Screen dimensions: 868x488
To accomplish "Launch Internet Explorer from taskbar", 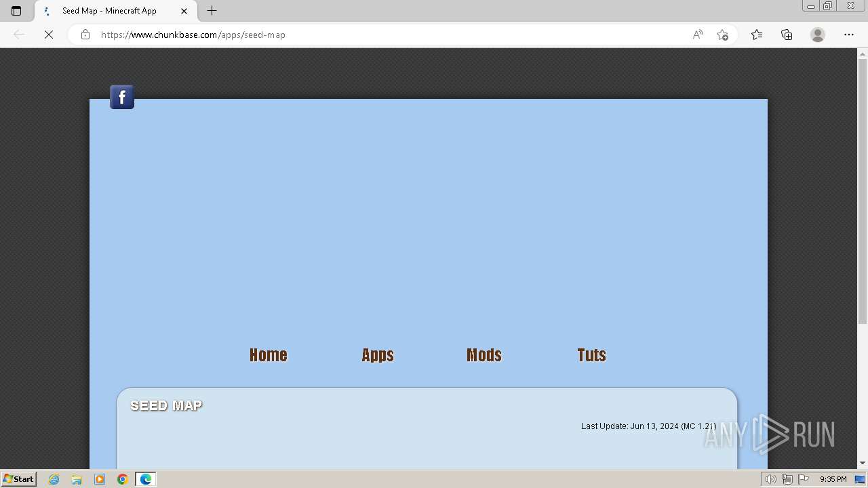I will click(x=54, y=479).
